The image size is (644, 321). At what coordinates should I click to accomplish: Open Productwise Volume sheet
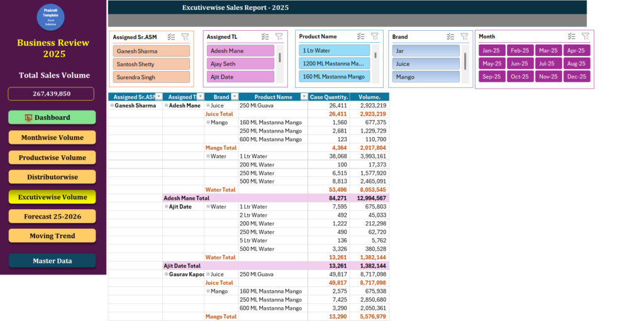pyautogui.click(x=52, y=158)
